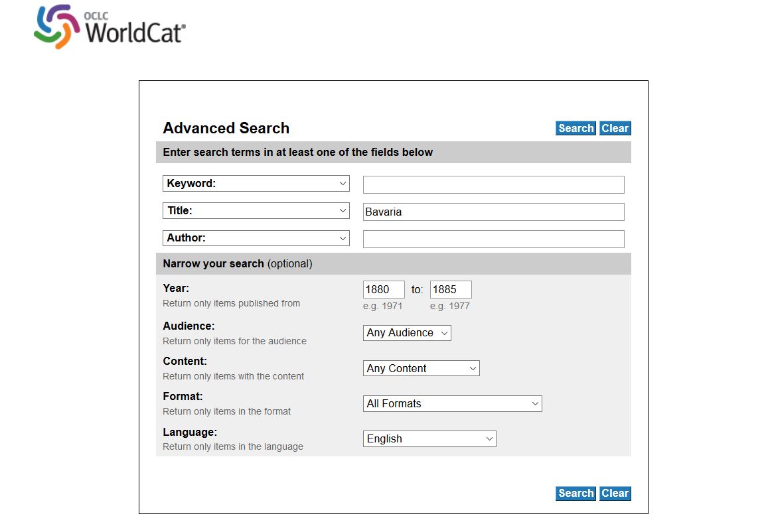The height and width of the screenshot is (532, 766).
Task: Click the end year field showing 1885
Action: (x=451, y=289)
